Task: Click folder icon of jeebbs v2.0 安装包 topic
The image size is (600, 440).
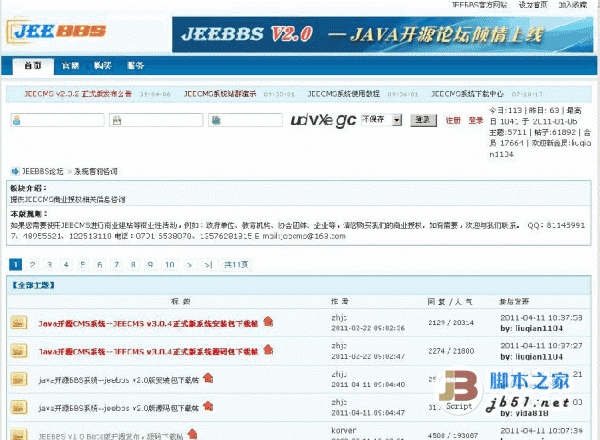Action: [19, 379]
